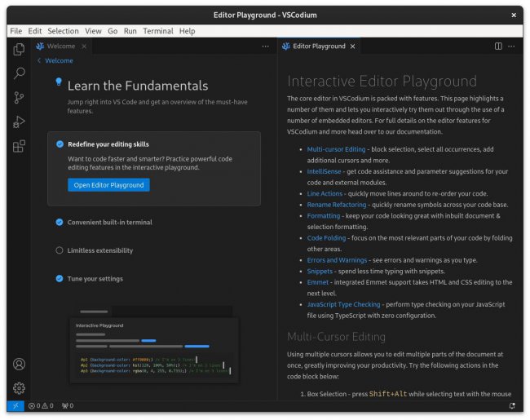Follow the Welcome back link

(x=59, y=60)
